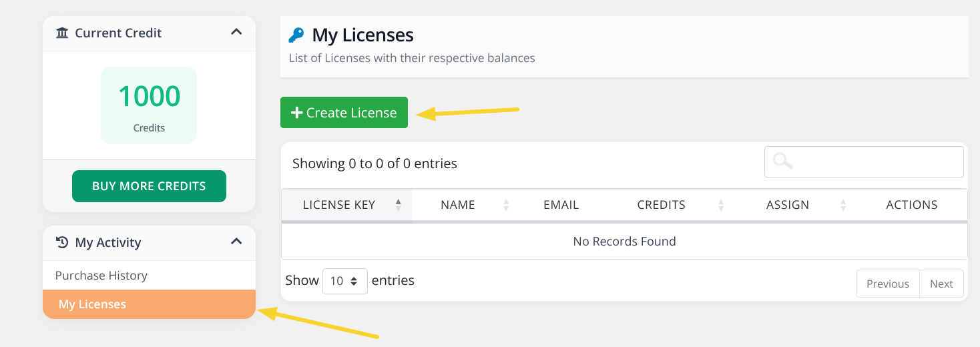The width and height of the screenshot is (980, 347).
Task: Click the key icon beside My Licenses heading
Action: 296,35
